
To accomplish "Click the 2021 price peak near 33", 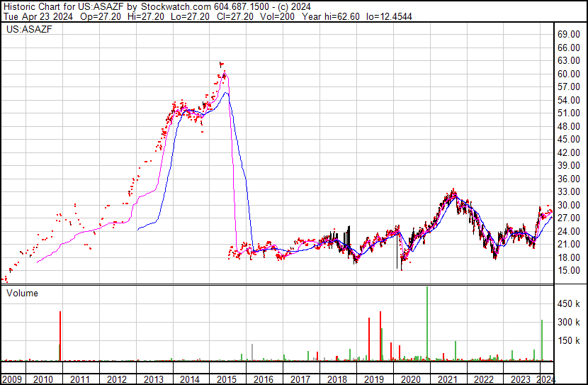I will pyautogui.click(x=453, y=191).
